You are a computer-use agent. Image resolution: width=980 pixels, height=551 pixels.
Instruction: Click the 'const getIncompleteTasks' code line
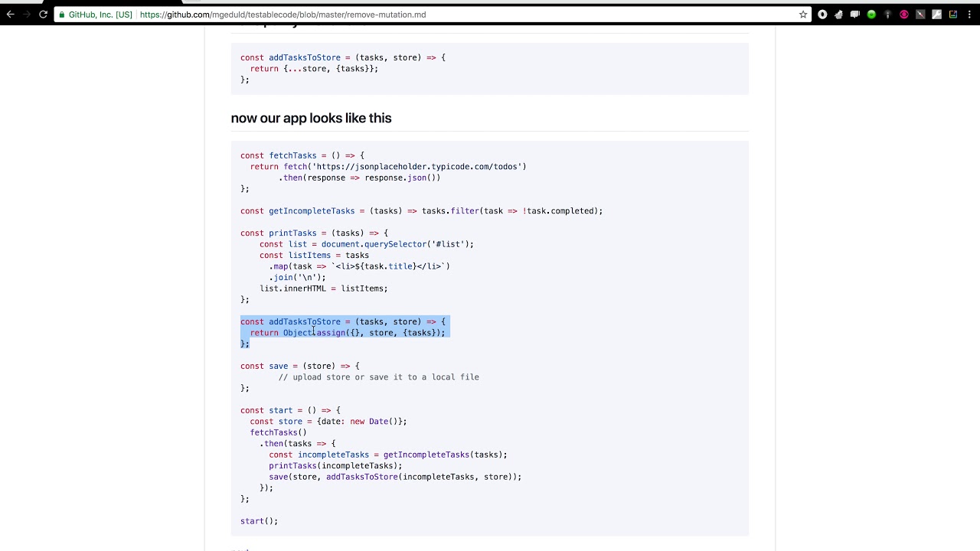click(x=421, y=210)
